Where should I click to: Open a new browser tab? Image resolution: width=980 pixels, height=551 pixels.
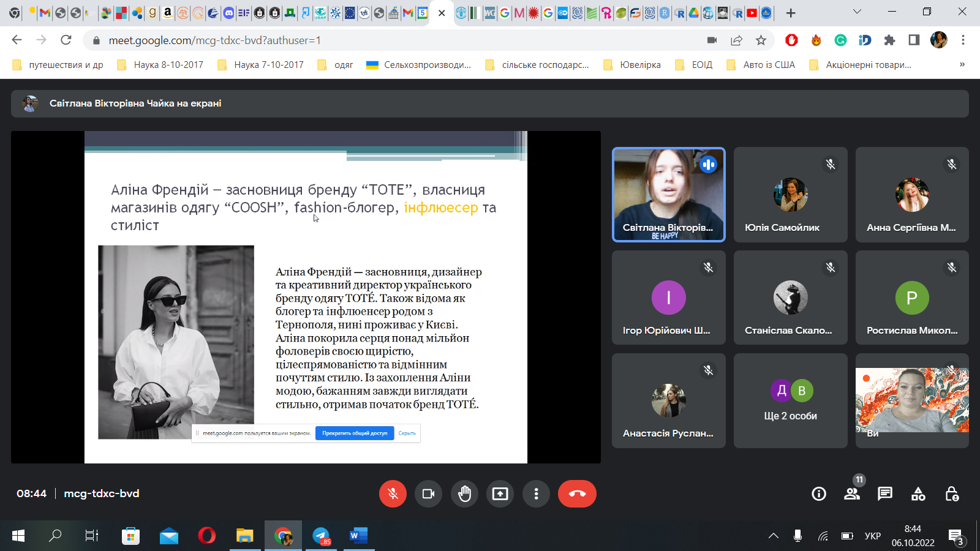(791, 13)
